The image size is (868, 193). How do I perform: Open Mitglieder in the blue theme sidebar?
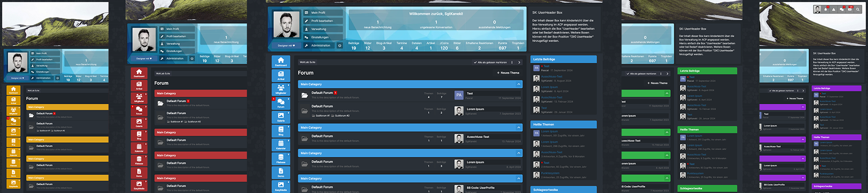(x=281, y=89)
